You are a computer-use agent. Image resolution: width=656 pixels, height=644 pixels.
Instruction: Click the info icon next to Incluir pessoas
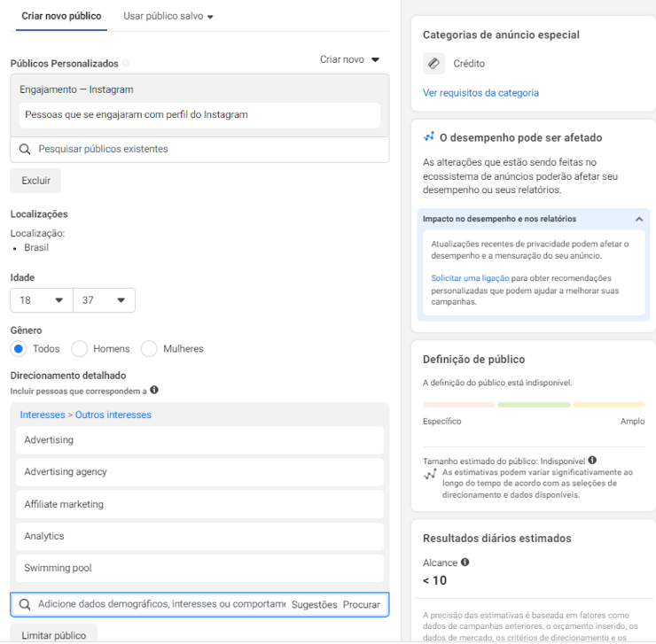pos(154,390)
